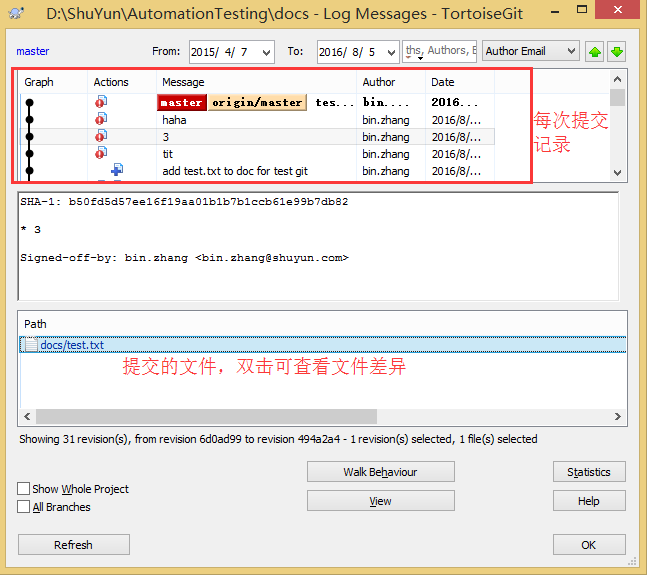This screenshot has height=575, width=647.
Task: Click the log list vertical scrollbar thumb
Action: [617, 97]
